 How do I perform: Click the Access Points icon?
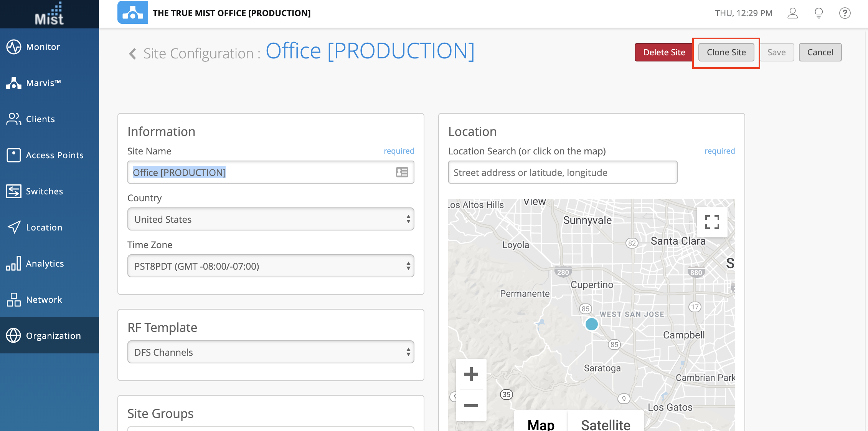pyautogui.click(x=14, y=155)
